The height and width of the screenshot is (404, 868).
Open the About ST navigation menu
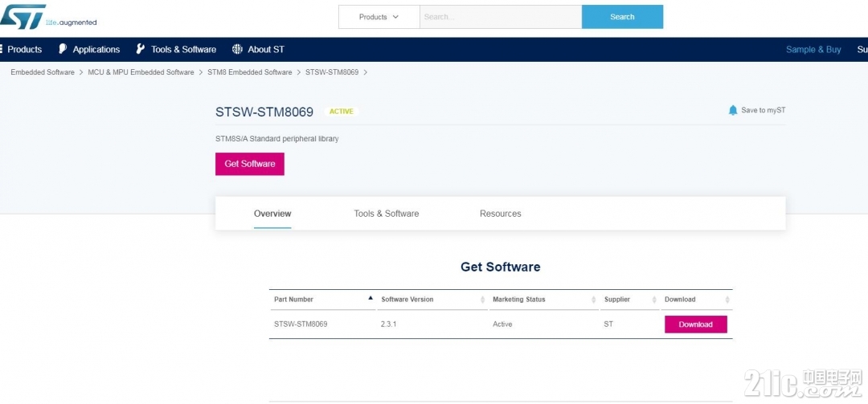(266, 49)
